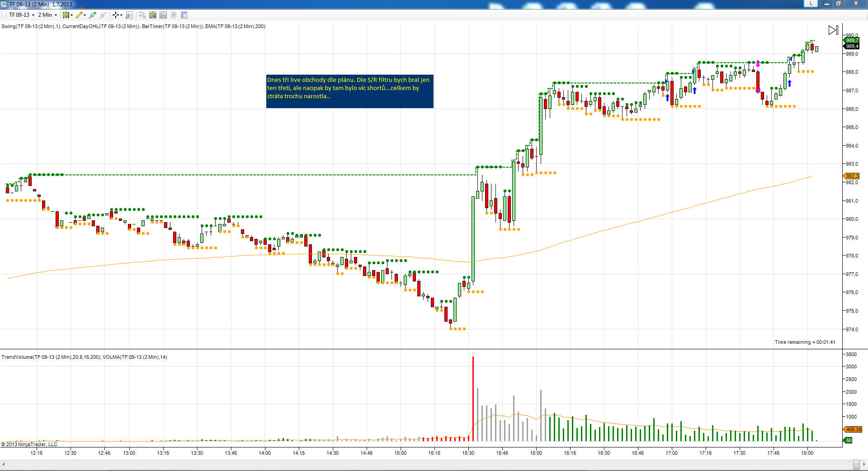Click the zoom frame magnifier icon
Screen dimensions: 868x471
[x=129, y=15]
